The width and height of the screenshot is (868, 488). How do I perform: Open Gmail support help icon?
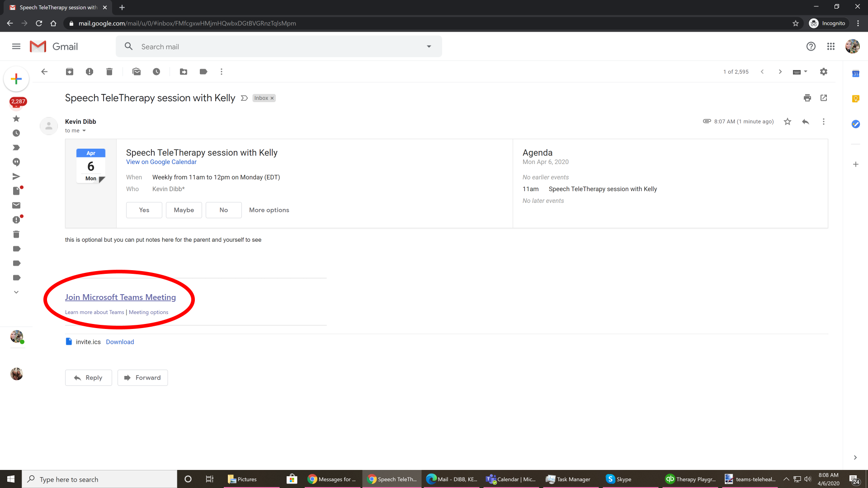point(811,46)
